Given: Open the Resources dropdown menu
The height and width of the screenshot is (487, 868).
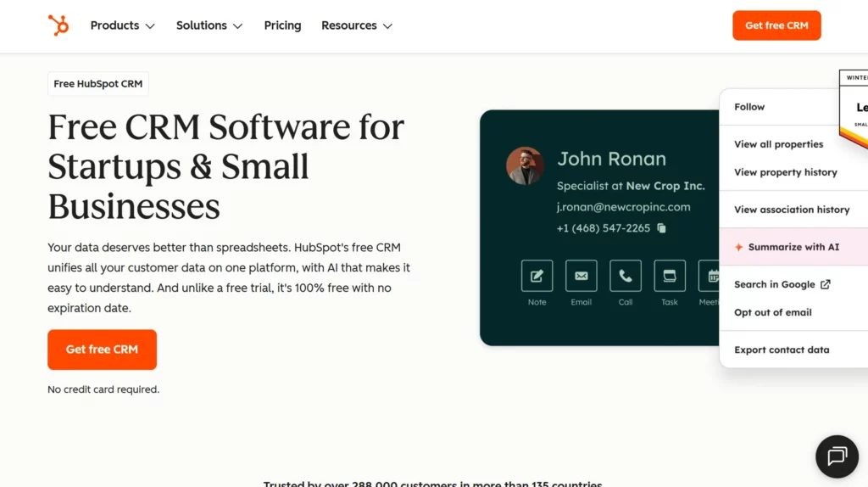Looking at the screenshot, I should tap(357, 25).
